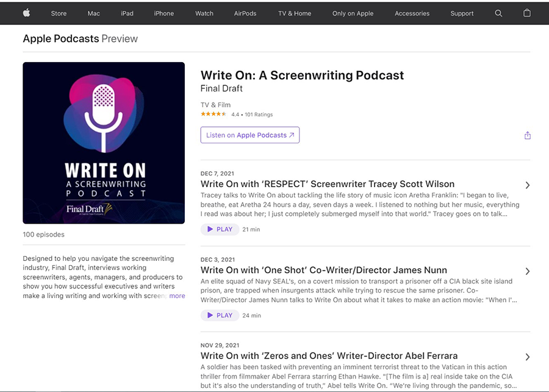Open the Final Draft publisher link

pyautogui.click(x=221, y=88)
